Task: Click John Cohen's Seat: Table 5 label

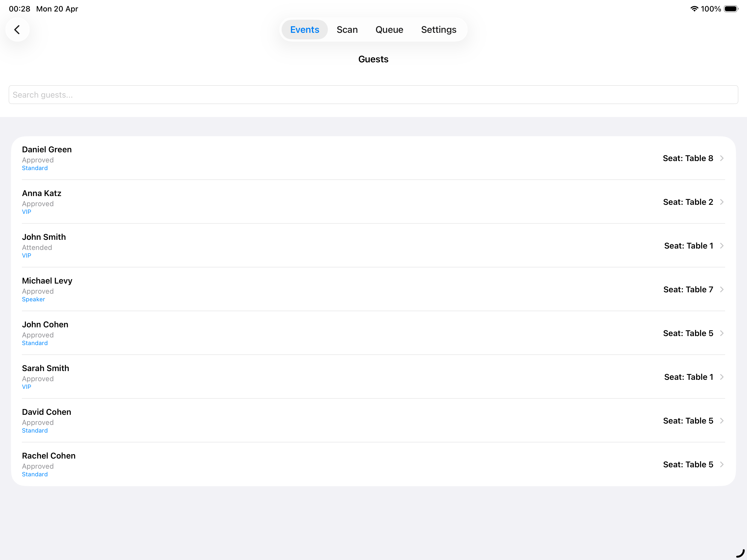Action: pyautogui.click(x=688, y=333)
